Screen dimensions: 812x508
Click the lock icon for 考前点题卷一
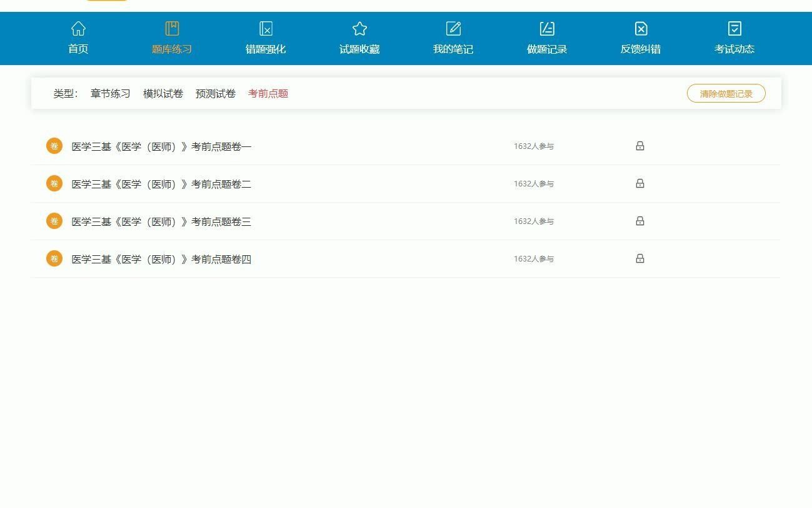pos(640,146)
